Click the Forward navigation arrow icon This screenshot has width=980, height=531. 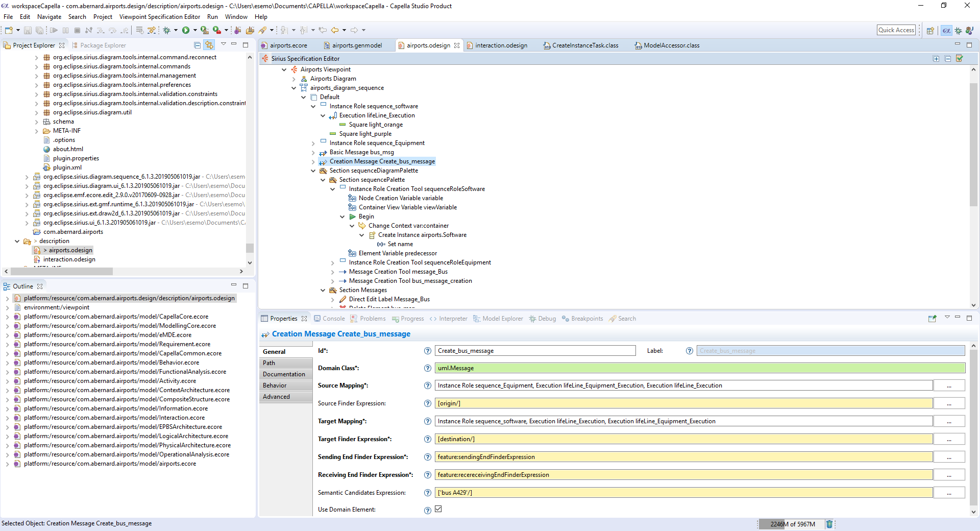click(354, 31)
